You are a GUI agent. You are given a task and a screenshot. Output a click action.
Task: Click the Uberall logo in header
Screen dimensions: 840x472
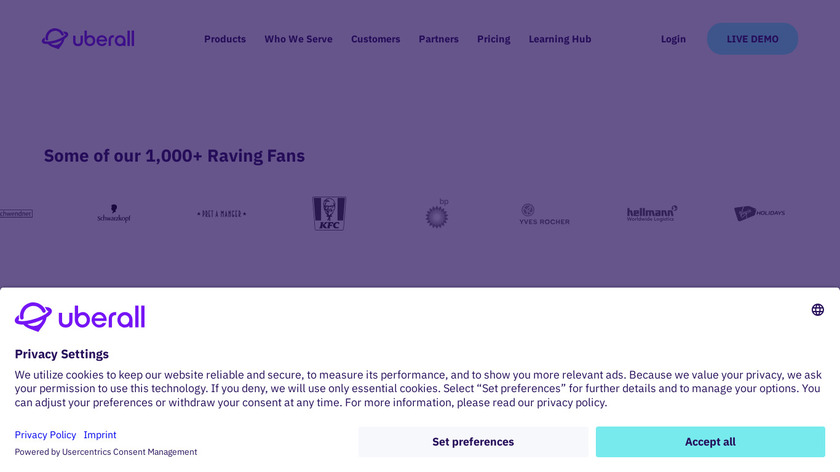point(88,39)
